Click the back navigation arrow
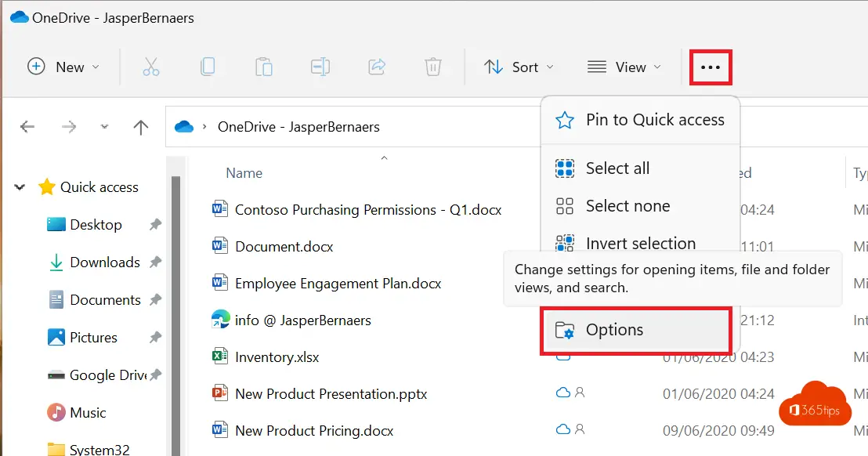This screenshot has width=868, height=456. click(x=27, y=127)
